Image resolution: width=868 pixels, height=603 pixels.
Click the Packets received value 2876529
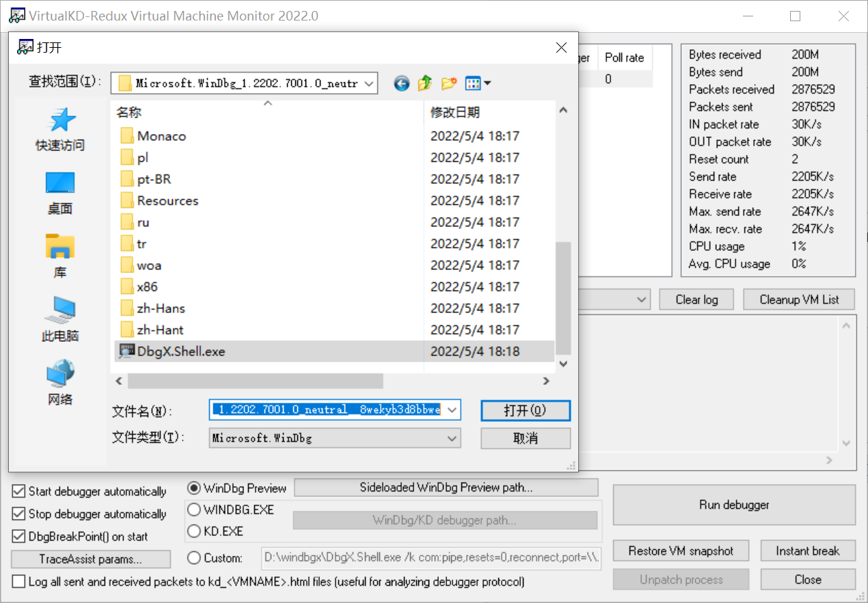pos(813,90)
